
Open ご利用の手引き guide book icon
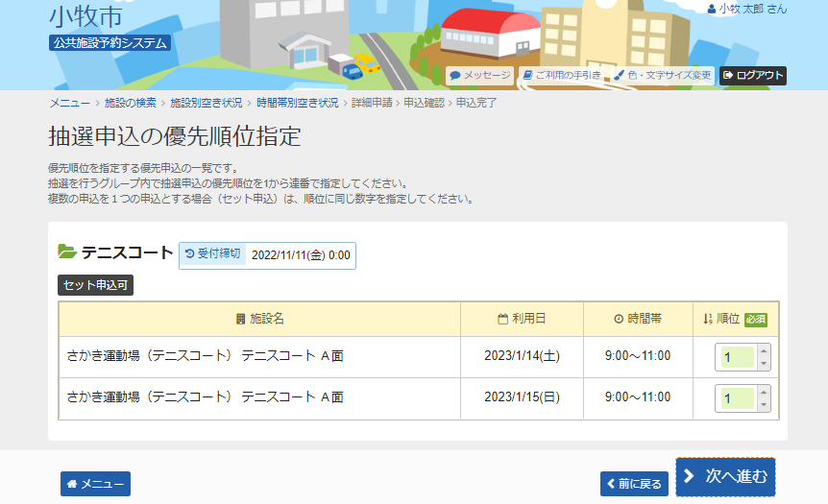tap(527, 75)
